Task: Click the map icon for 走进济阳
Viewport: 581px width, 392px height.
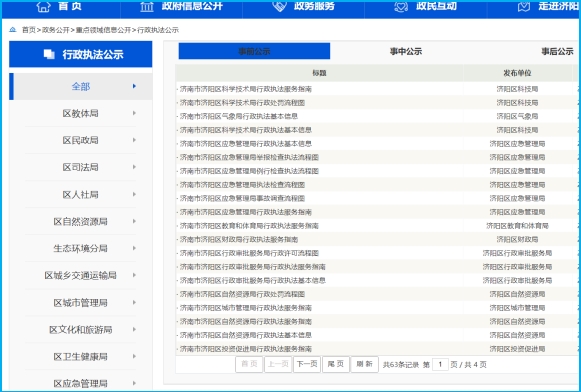Action: tap(524, 6)
